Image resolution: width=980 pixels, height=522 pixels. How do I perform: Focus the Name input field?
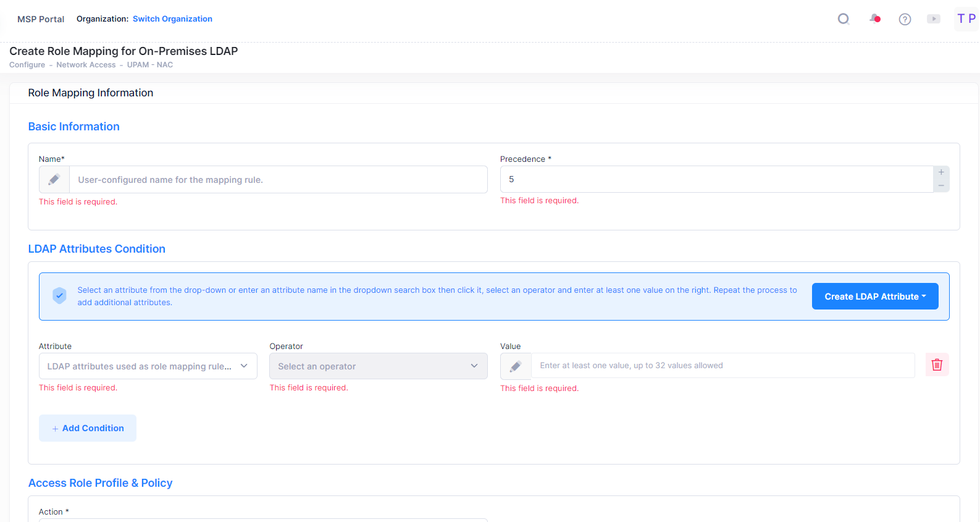pos(278,180)
